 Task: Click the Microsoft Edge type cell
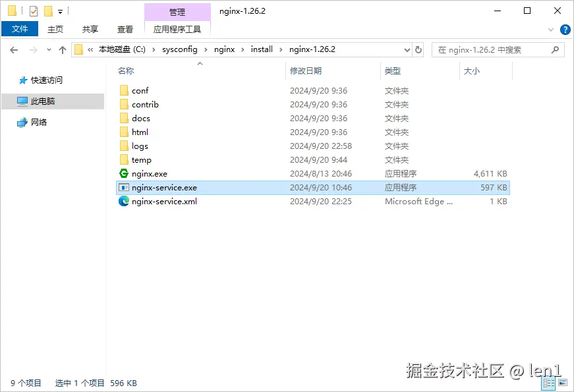point(418,202)
